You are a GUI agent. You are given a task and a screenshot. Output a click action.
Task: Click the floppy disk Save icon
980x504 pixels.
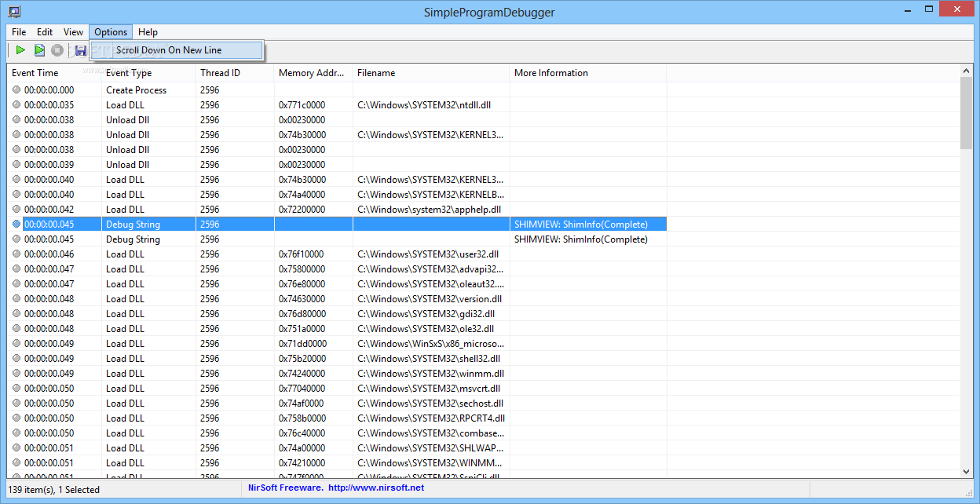(x=81, y=50)
